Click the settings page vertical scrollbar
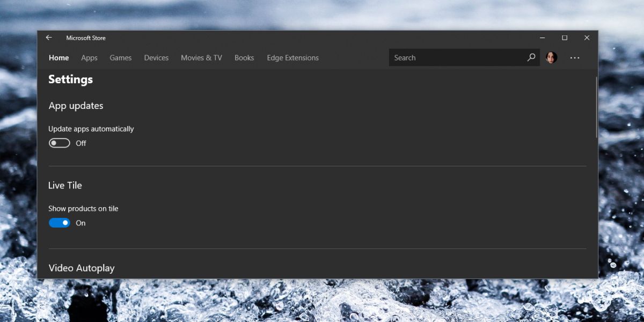The height and width of the screenshot is (322, 644). pos(596,107)
